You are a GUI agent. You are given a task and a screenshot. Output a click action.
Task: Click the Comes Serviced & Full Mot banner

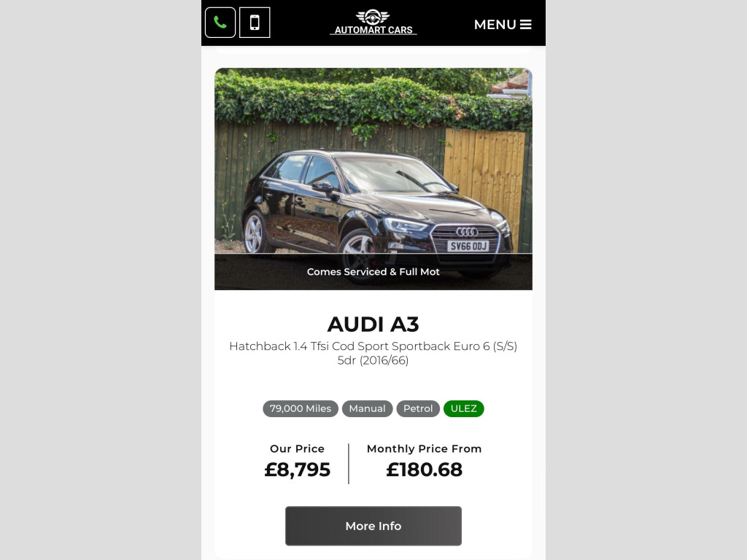373,272
